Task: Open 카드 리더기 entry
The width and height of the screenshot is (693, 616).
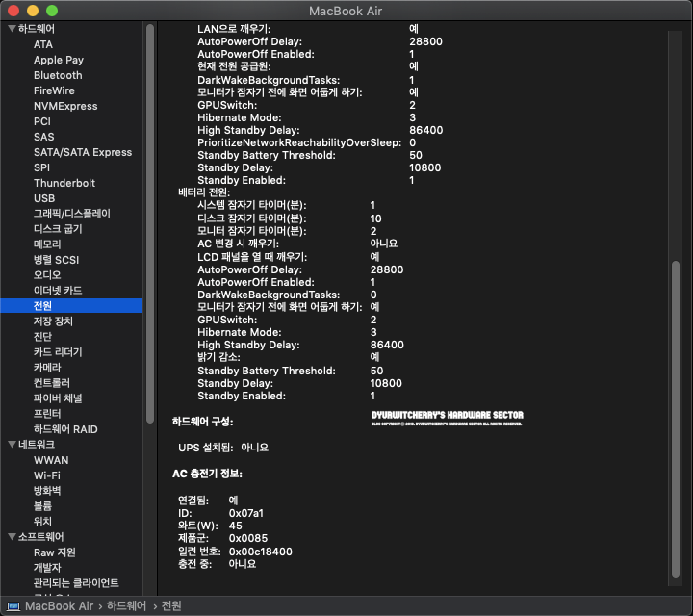Action: pos(58,352)
